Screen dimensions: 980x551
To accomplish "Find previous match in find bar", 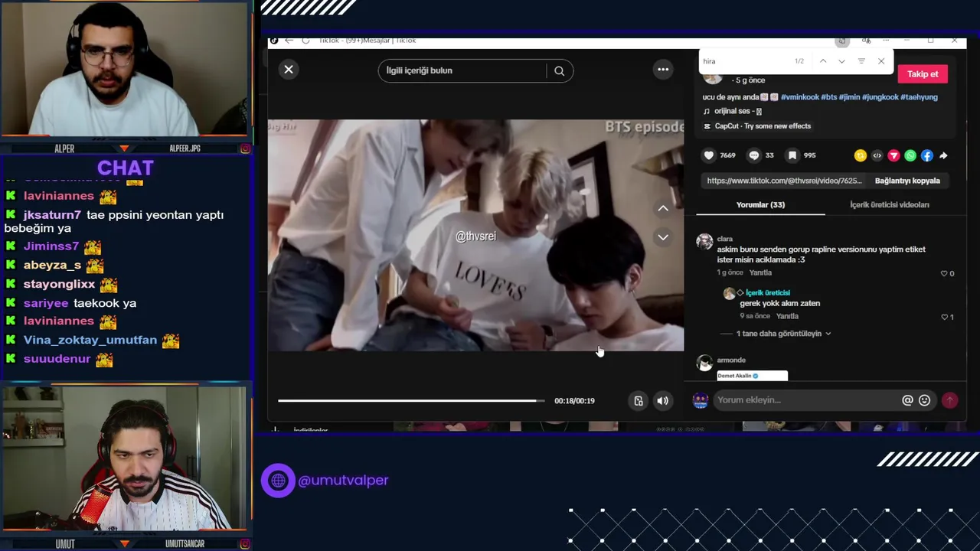I will 823,61.
